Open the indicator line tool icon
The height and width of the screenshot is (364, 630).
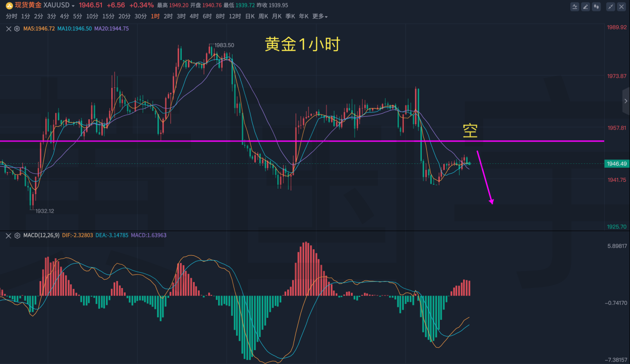(x=575, y=6)
